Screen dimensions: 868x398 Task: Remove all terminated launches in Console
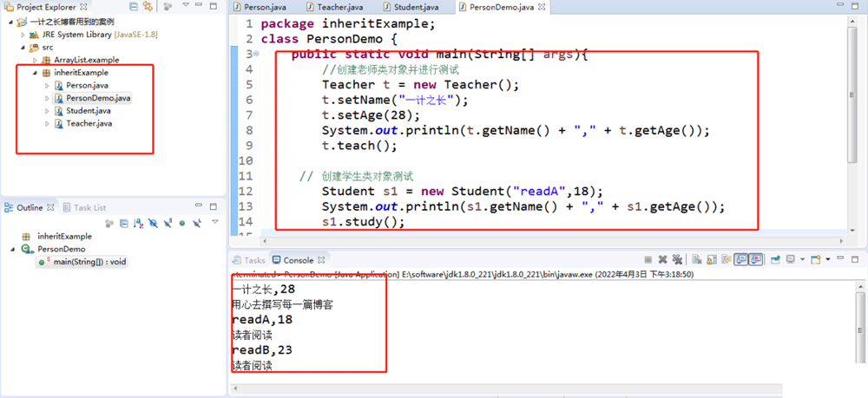point(676,259)
